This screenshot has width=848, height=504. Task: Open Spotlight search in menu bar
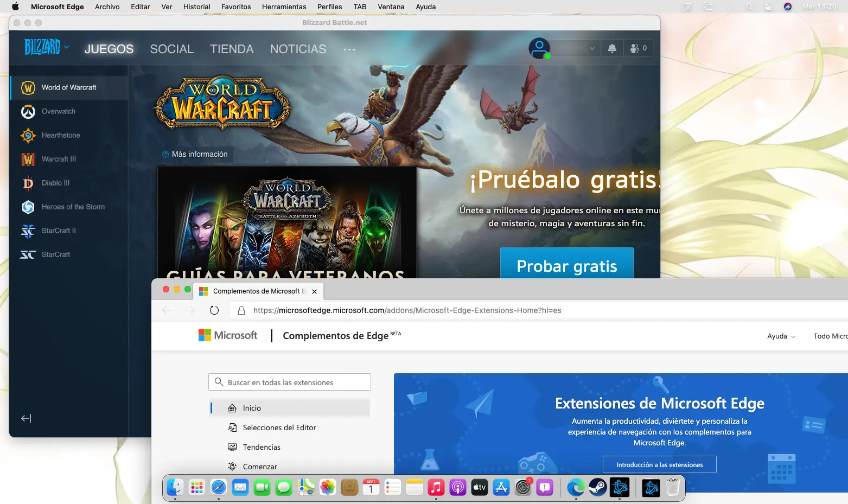749,7
